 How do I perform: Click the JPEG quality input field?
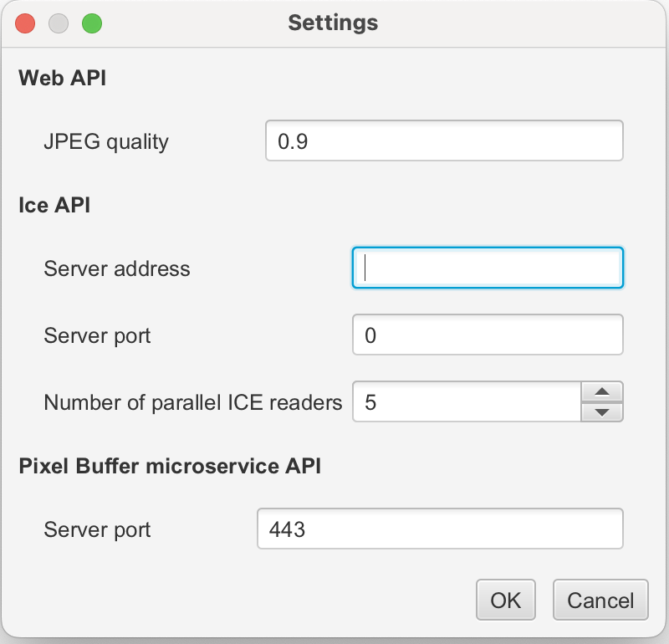444,141
